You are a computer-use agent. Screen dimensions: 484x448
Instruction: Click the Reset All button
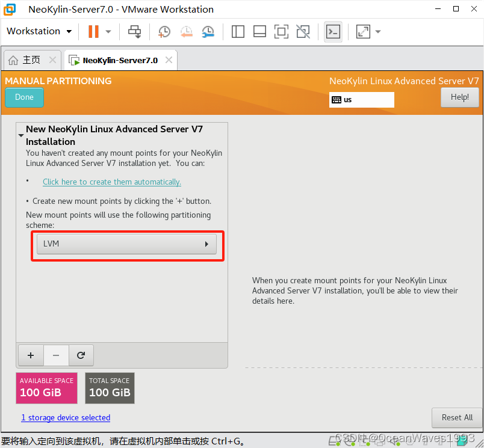pos(457,417)
